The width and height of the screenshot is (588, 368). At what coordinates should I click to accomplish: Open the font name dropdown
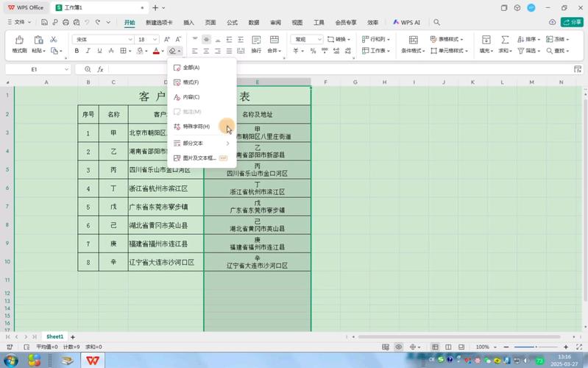tap(130, 40)
